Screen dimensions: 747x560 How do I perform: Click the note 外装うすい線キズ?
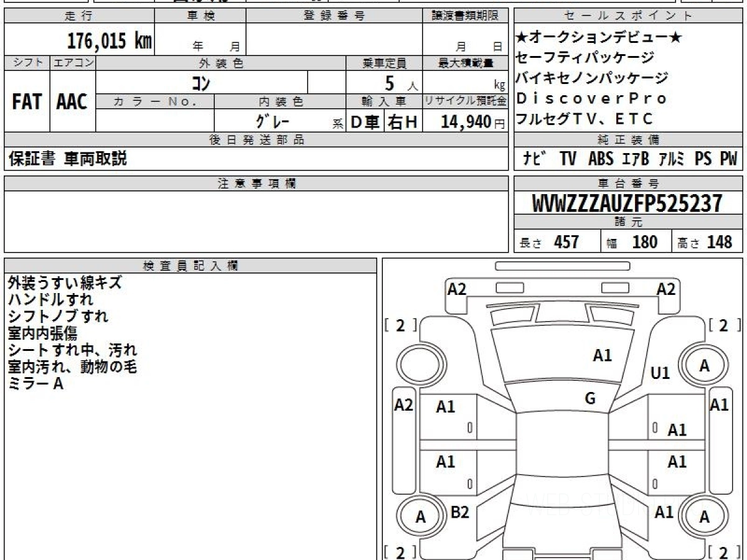point(65,283)
